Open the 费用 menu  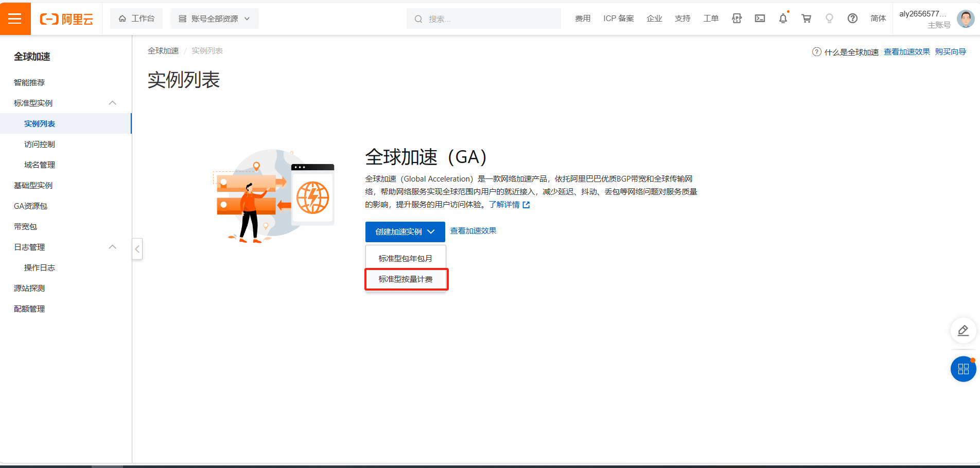[583, 19]
